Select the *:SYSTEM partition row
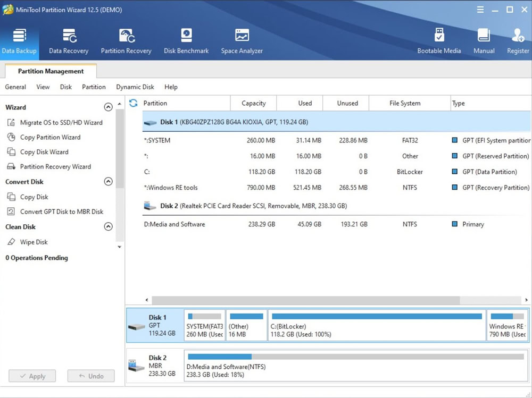The height and width of the screenshot is (398, 532). [x=337, y=140]
